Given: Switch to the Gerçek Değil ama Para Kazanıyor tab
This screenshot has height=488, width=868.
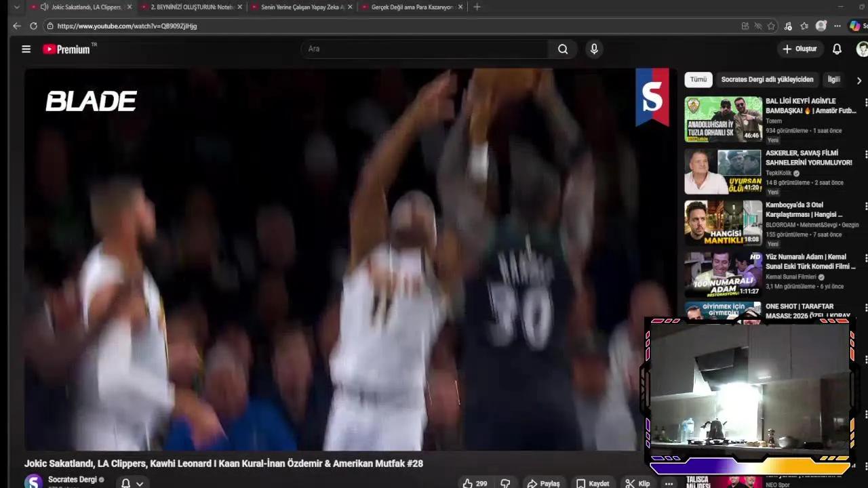Looking at the screenshot, I should (412, 7).
